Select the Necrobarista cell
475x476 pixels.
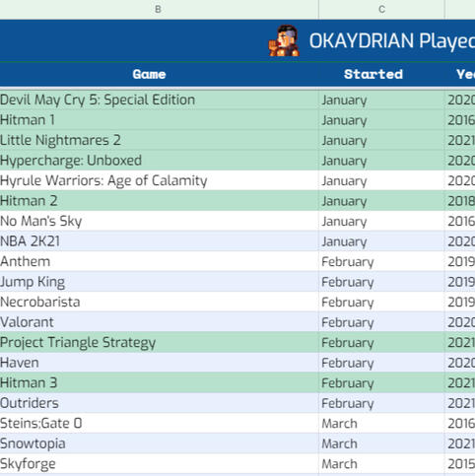click(159, 302)
